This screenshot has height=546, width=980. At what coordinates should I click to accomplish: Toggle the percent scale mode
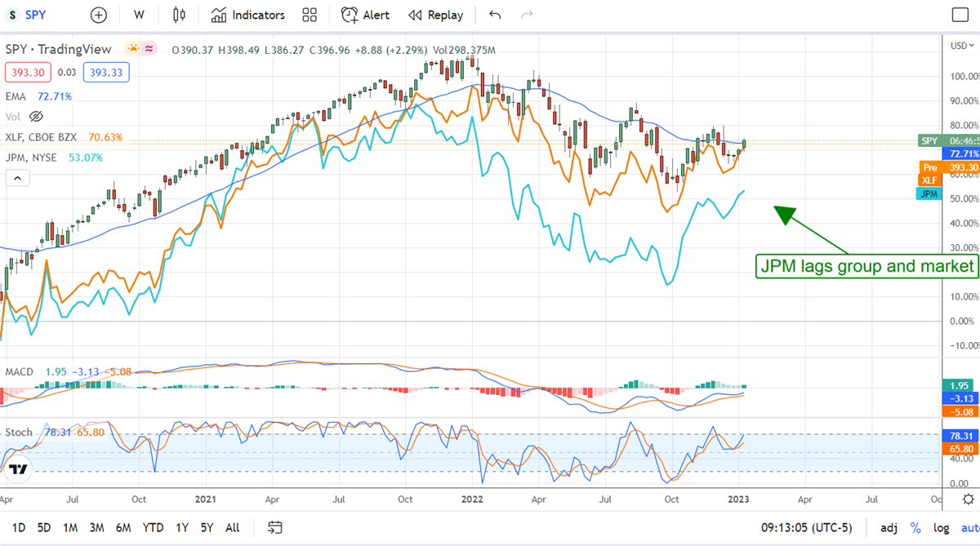click(916, 527)
